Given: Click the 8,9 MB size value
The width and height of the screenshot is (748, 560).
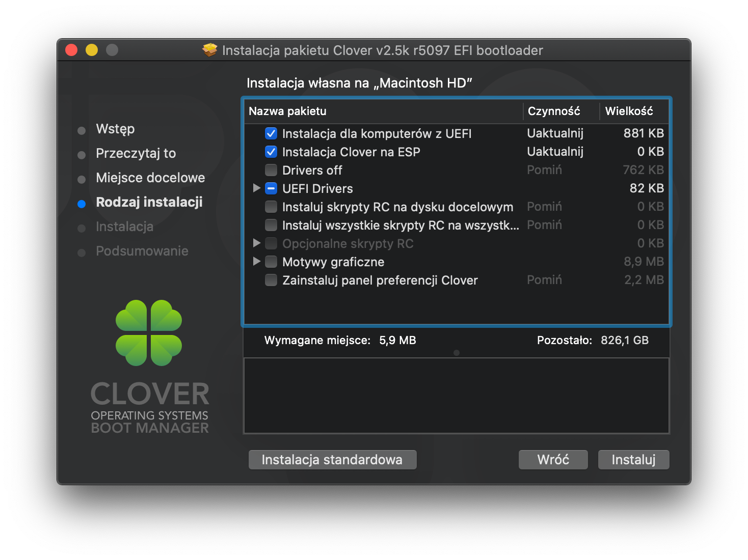Looking at the screenshot, I should click(x=644, y=262).
